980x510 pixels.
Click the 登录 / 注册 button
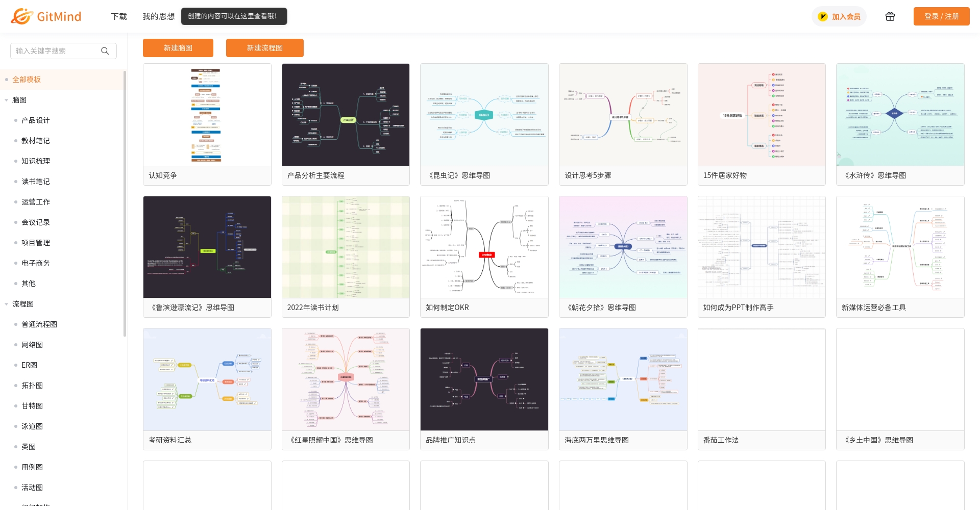[941, 16]
